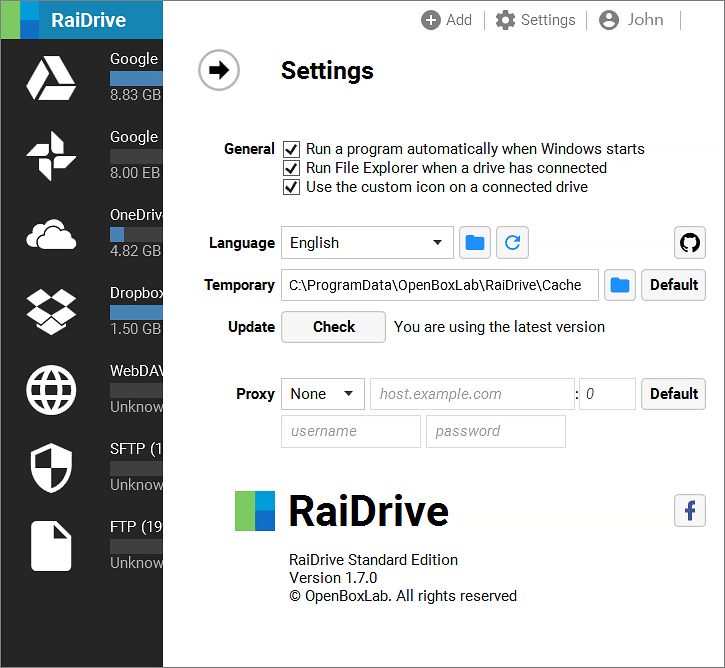Screen dimensions: 725x668
Task: Click the Dropbox 1.50 GB usage bar
Action: tap(136, 313)
